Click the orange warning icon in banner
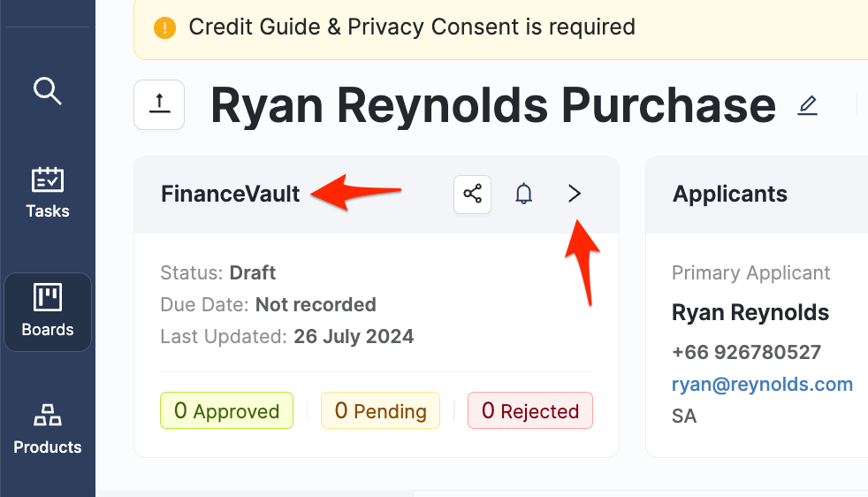Image resolution: width=868 pixels, height=497 pixels. click(165, 27)
